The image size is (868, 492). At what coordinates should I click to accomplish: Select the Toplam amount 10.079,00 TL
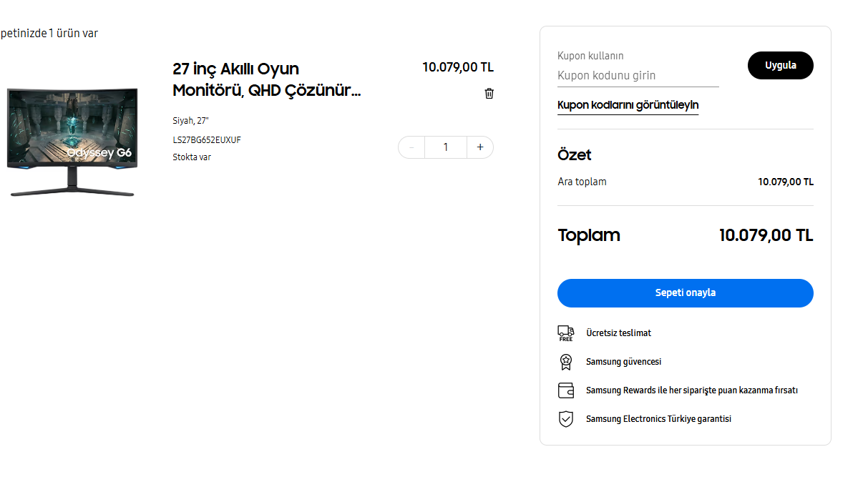[x=766, y=235]
